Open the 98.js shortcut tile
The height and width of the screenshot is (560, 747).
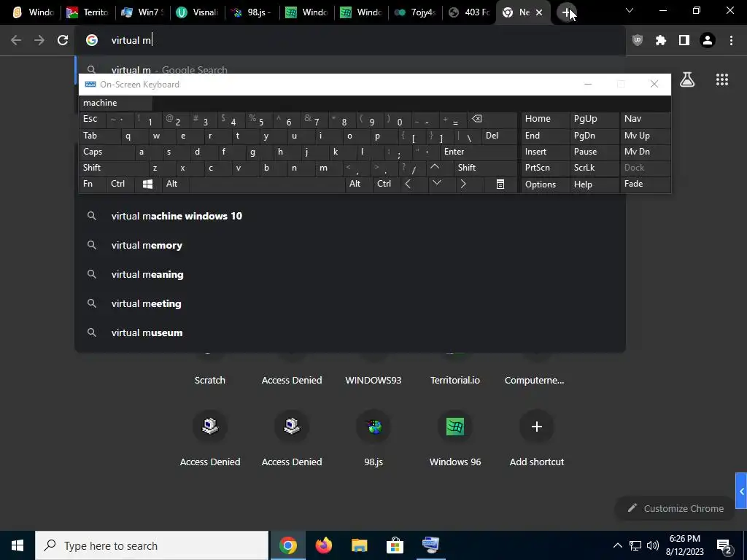(373, 439)
